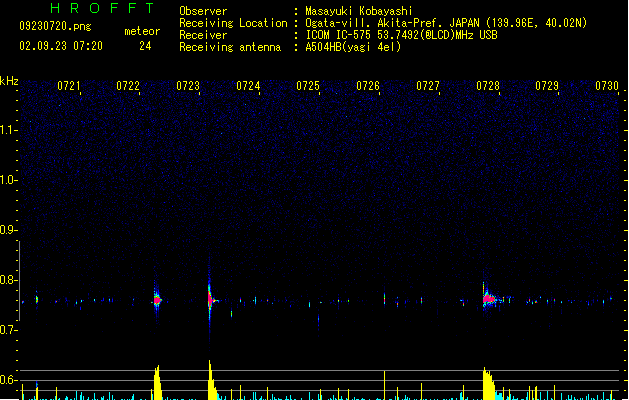This screenshot has width=629, height=400.
Task: Click the 0729 time marker
Action: [x=547, y=86]
